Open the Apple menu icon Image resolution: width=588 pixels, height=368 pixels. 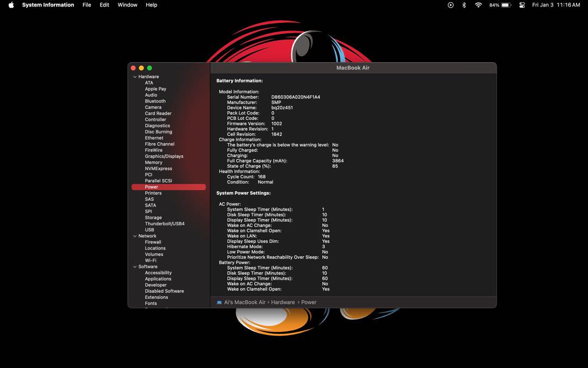(x=11, y=5)
